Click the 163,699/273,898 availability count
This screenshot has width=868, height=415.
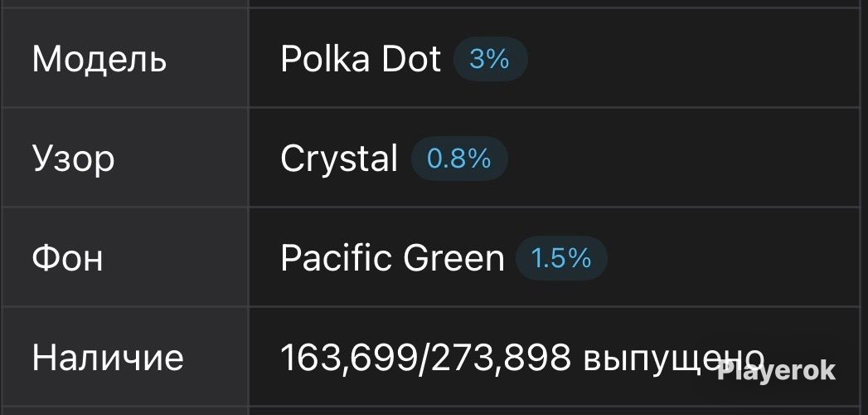pos(425,358)
